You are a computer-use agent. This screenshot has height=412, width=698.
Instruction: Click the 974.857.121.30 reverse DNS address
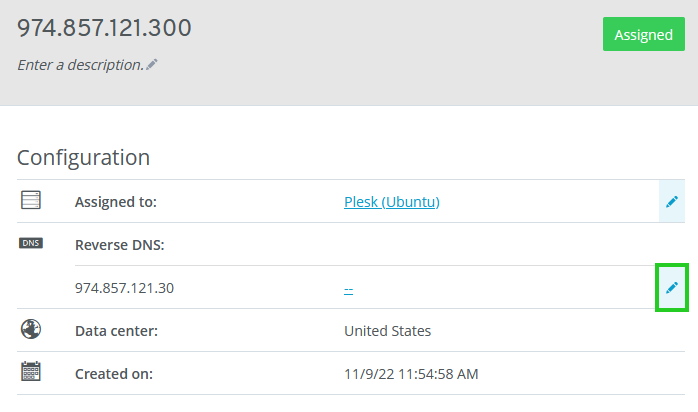click(124, 288)
